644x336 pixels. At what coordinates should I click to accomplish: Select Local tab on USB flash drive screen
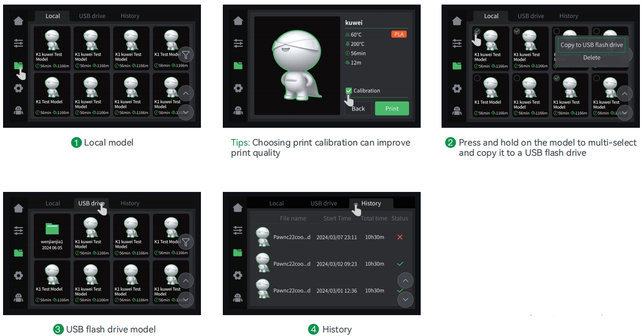(x=53, y=203)
